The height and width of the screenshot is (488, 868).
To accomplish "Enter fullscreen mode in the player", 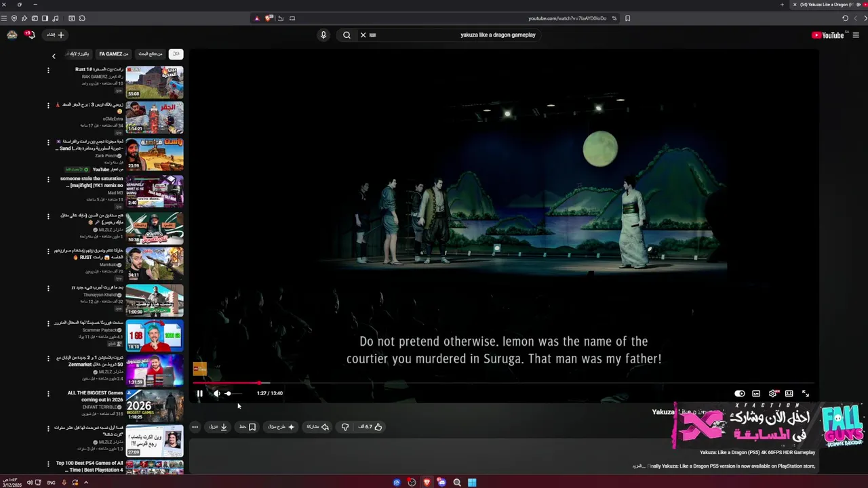I will pos(806,393).
